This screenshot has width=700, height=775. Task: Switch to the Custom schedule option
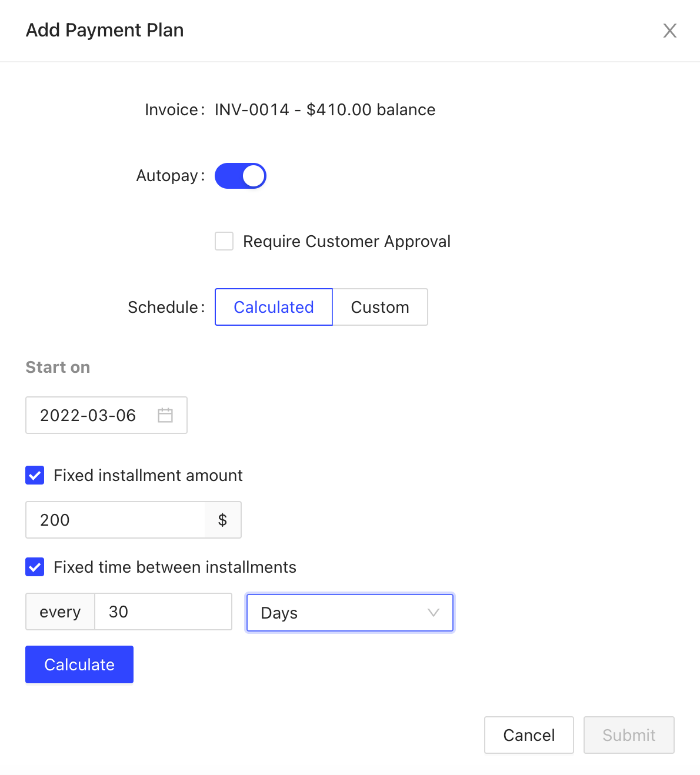380,307
